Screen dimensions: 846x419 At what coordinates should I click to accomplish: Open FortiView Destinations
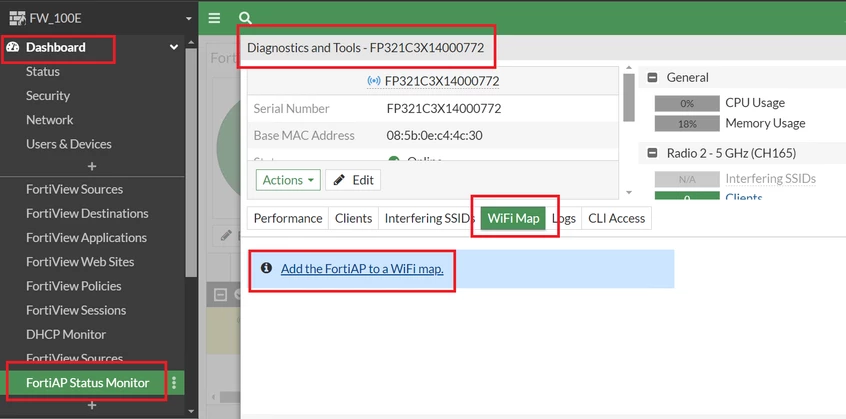click(87, 214)
